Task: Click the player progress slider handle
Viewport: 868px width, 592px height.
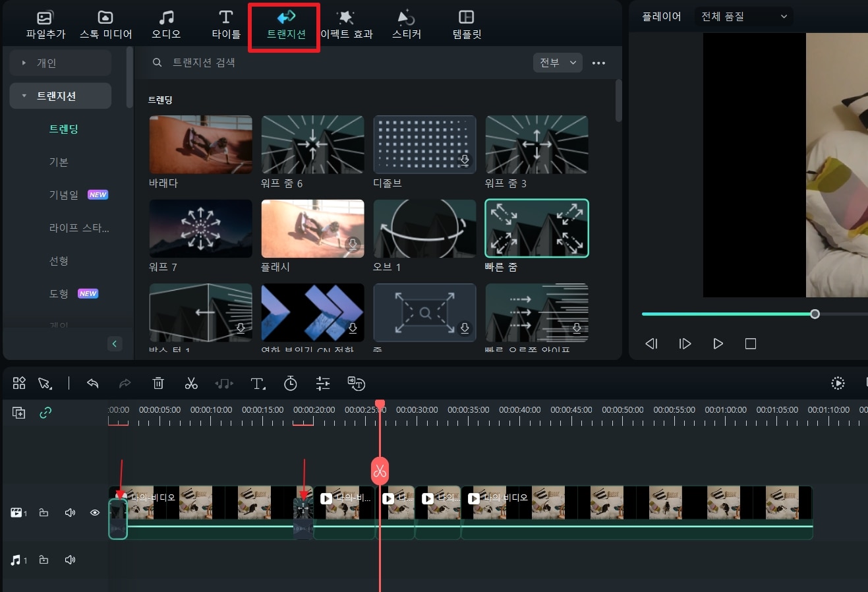Action: tap(815, 314)
